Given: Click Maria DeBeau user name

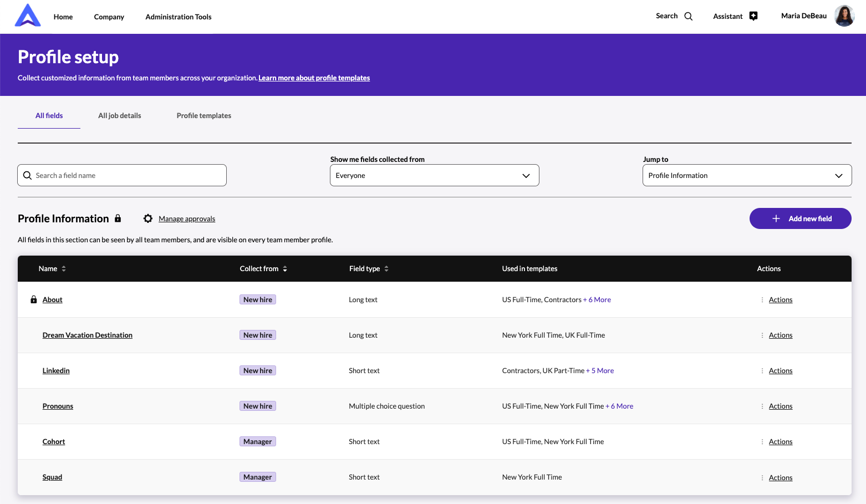Looking at the screenshot, I should click(x=804, y=16).
